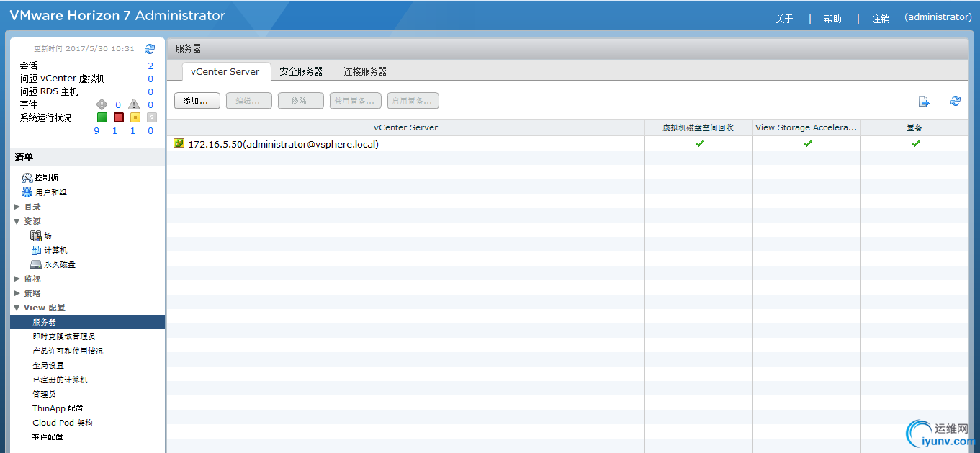Refresh the status summary panel

[150, 49]
